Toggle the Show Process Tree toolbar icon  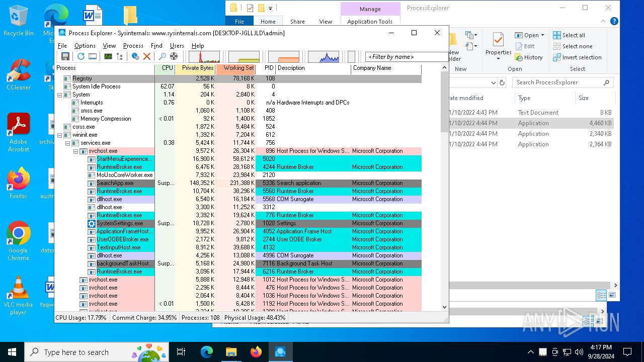tap(120, 56)
